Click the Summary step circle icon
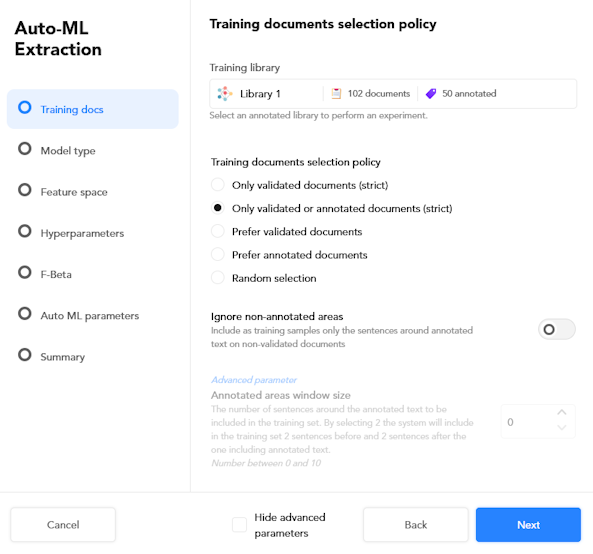593x554 pixels. point(25,355)
